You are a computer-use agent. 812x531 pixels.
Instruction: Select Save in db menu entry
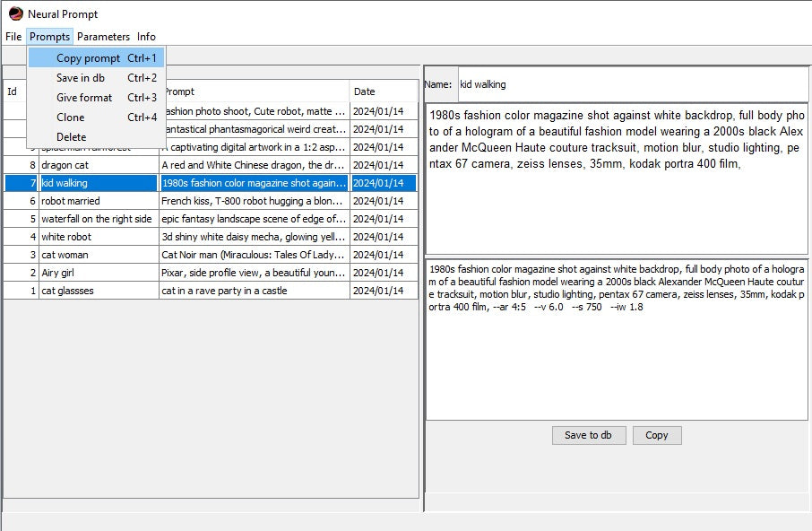(x=81, y=78)
